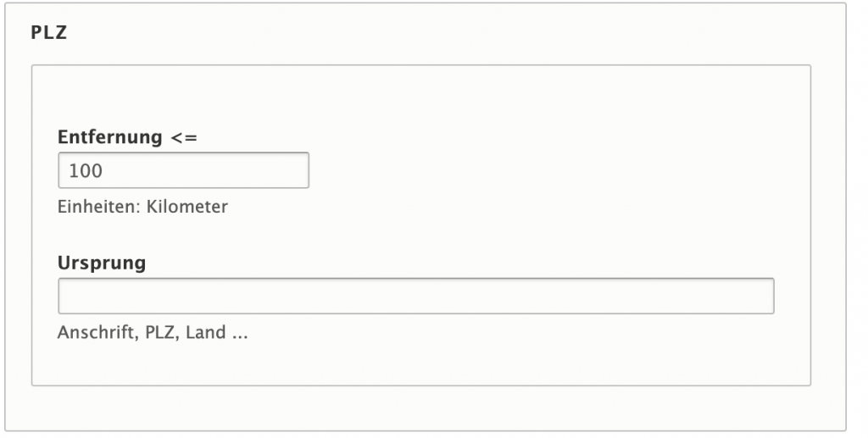The width and height of the screenshot is (868, 438).
Task: Click the word Einheiten below the distance box
Action: [92, 206]
